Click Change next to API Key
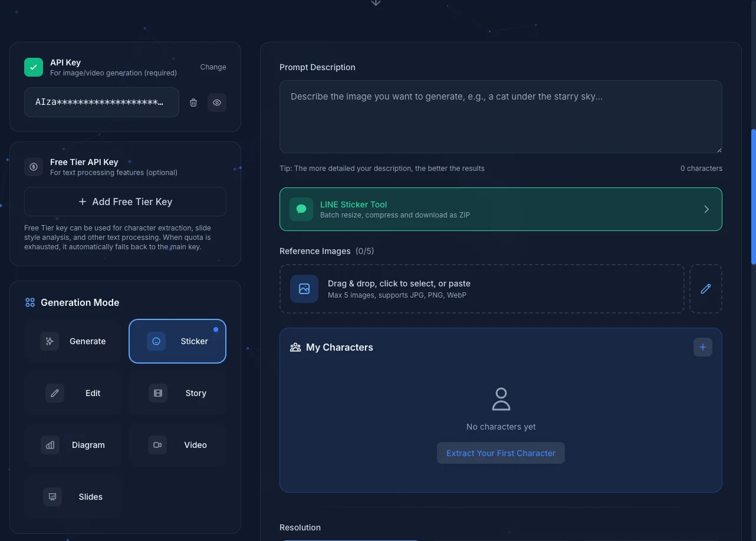756x541 pixels. (213, 67)
